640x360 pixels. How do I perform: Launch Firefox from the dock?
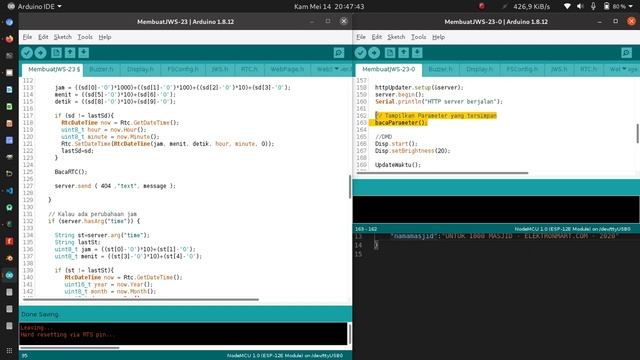pyautogui.click(x=9, y=39)
